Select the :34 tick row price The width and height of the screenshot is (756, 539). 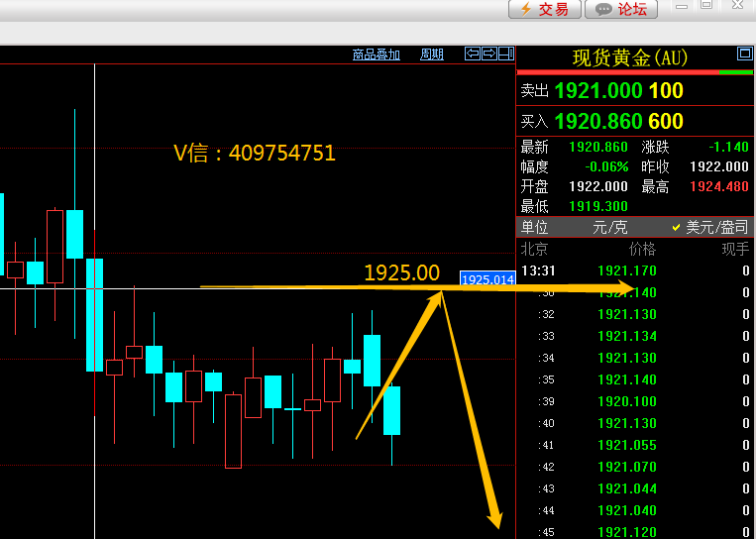coord(627,358)
